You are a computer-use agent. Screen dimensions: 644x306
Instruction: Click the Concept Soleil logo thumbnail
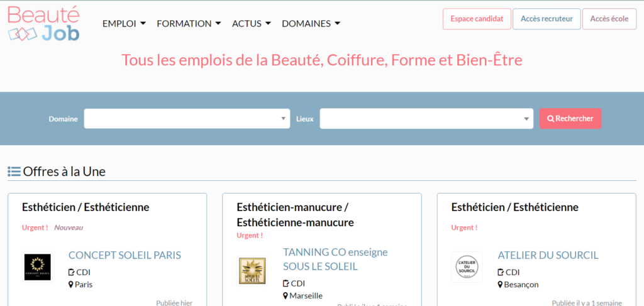[x=37, y=267]
